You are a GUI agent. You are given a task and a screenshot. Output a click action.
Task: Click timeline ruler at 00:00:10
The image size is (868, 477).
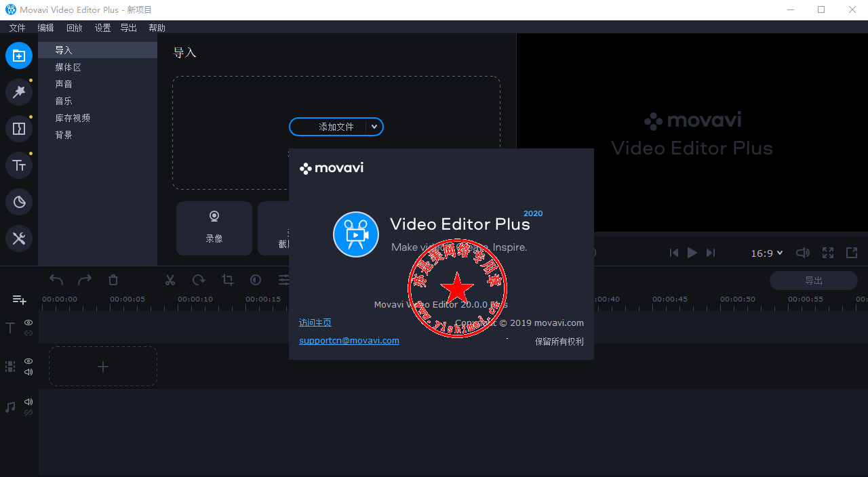click(x=195, y=299)
